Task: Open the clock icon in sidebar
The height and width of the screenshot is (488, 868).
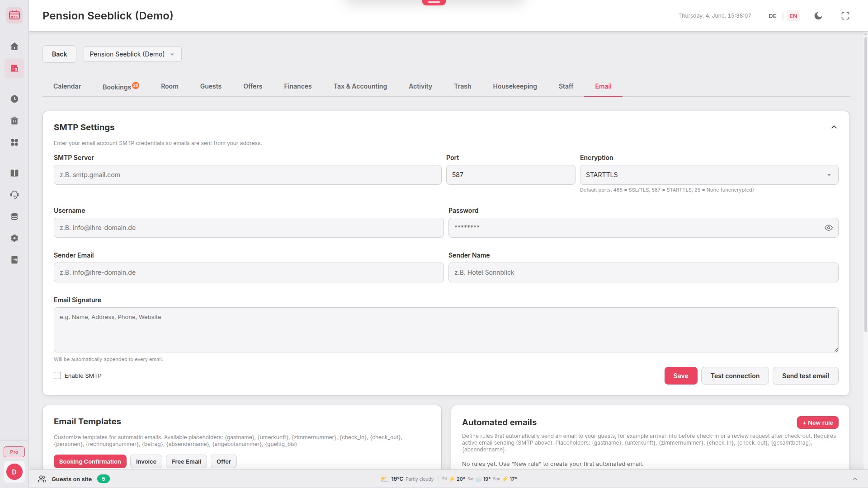Action: [14, 99]
